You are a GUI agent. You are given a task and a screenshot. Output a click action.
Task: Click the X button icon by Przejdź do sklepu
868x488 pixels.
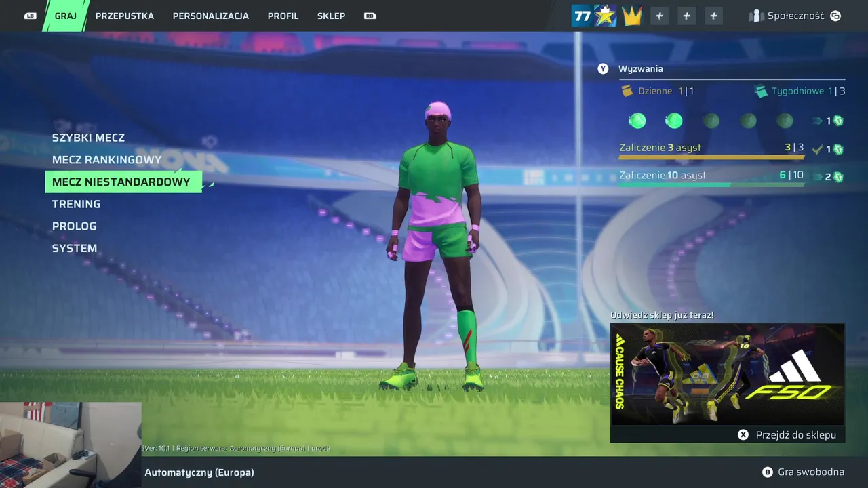(x=743, y=435)
